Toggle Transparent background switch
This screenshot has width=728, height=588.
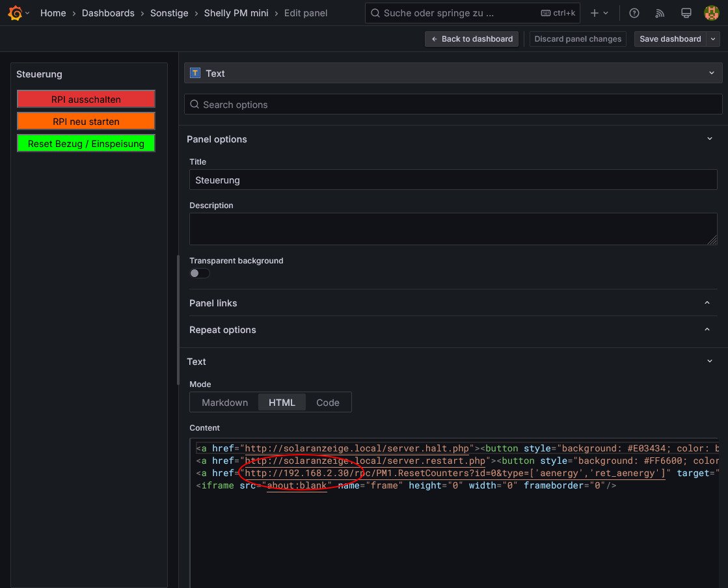(200, 273)
